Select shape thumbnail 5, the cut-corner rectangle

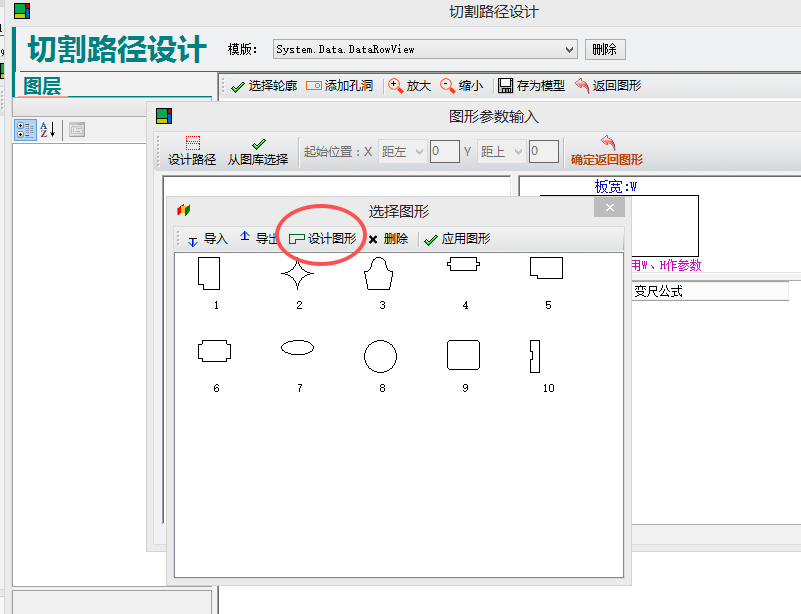[x=547, y=268]
